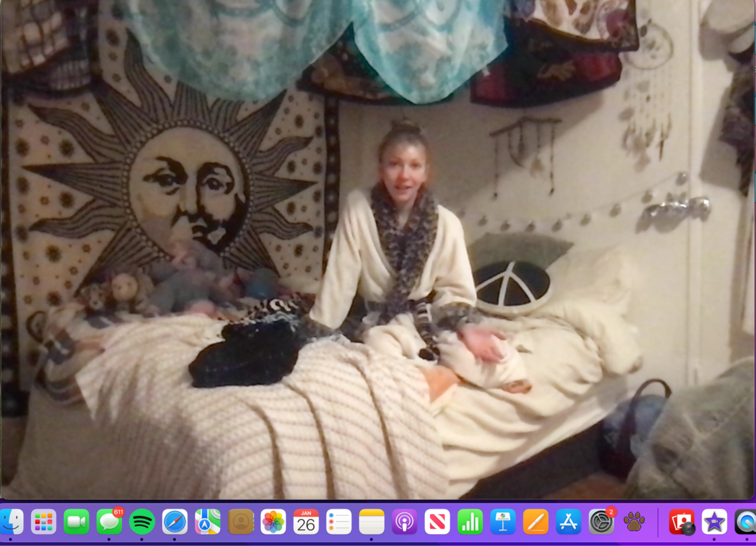Launch Safari browser
The width and height of the screenshot is (756, 546).
pyautogui.click(x=175, y=521)
